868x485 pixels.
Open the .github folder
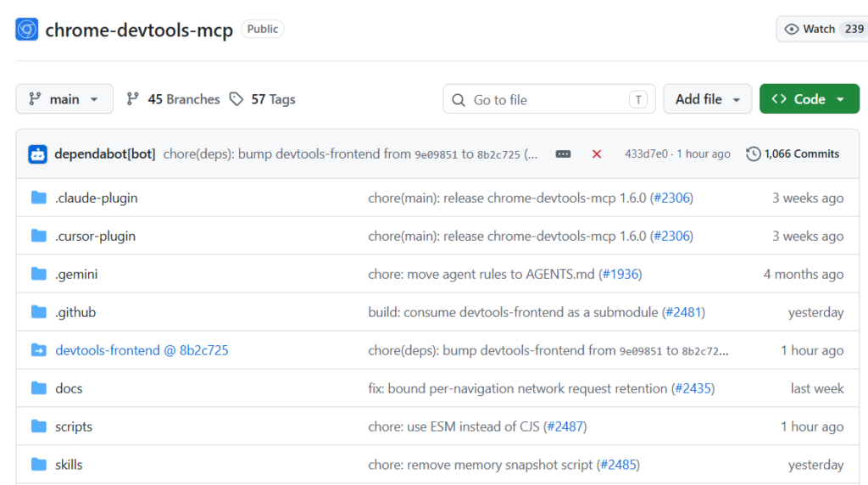(x=75, y=312)
